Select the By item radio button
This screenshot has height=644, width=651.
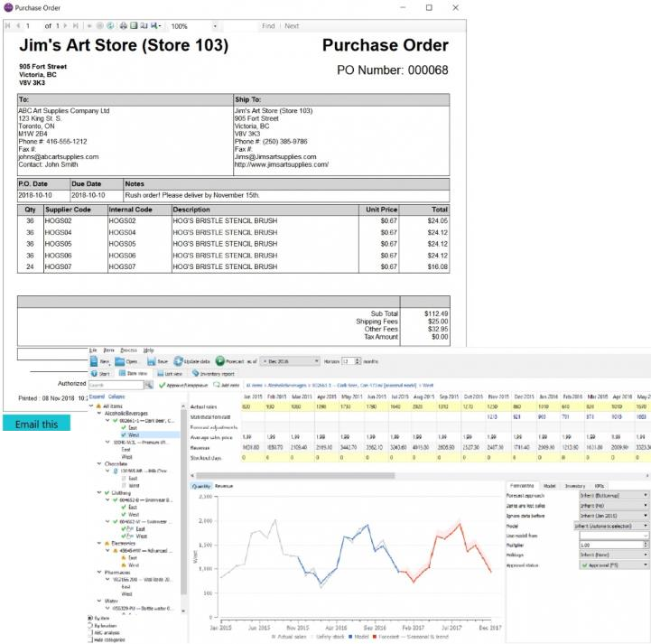(89, 617)
